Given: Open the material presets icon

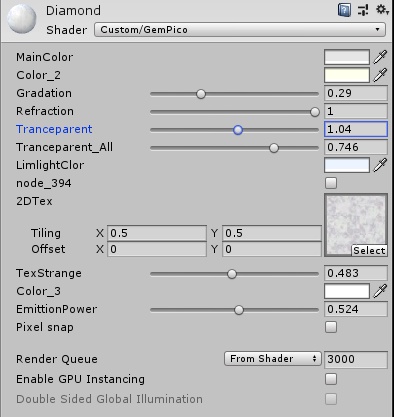Looking at the screenshot, I should (x=363, y=10).
